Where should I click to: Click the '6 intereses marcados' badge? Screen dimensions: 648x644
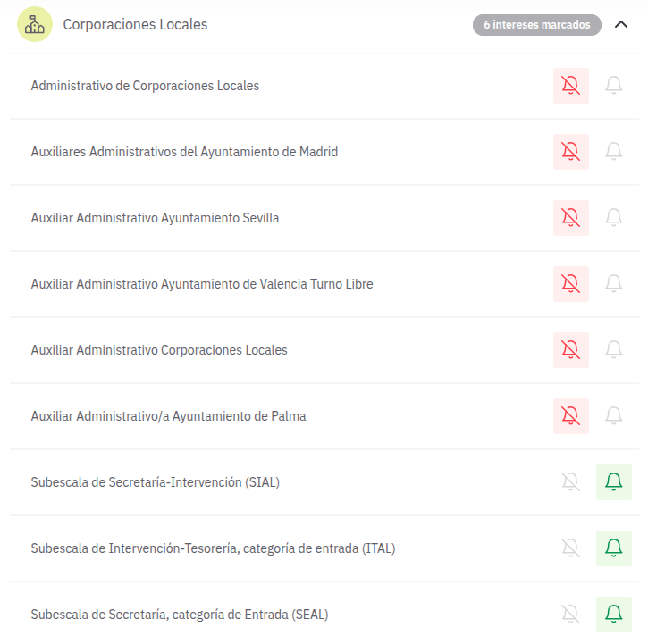(536, 25)
